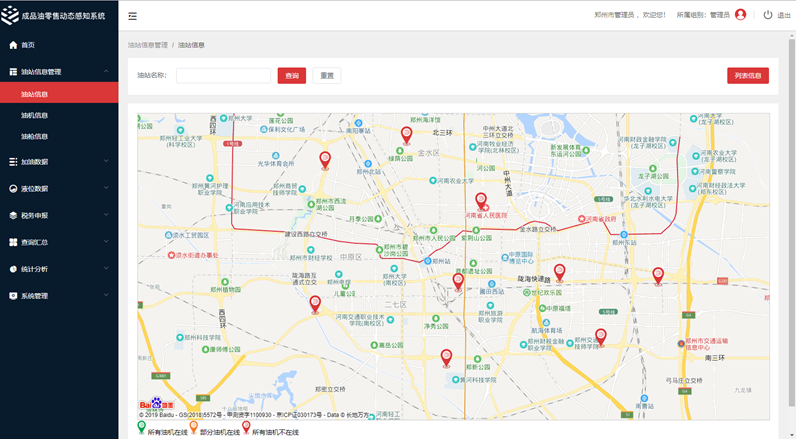Select station marker left of 郑新公园
This screenshot has height=439, width=796.
(x=446, y=358)
